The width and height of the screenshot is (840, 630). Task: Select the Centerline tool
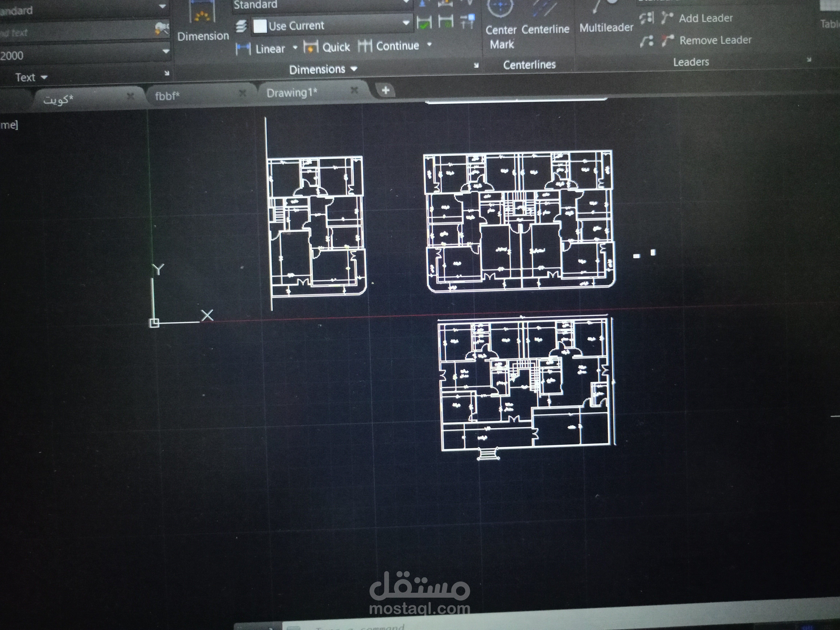(x=545, y=19)
